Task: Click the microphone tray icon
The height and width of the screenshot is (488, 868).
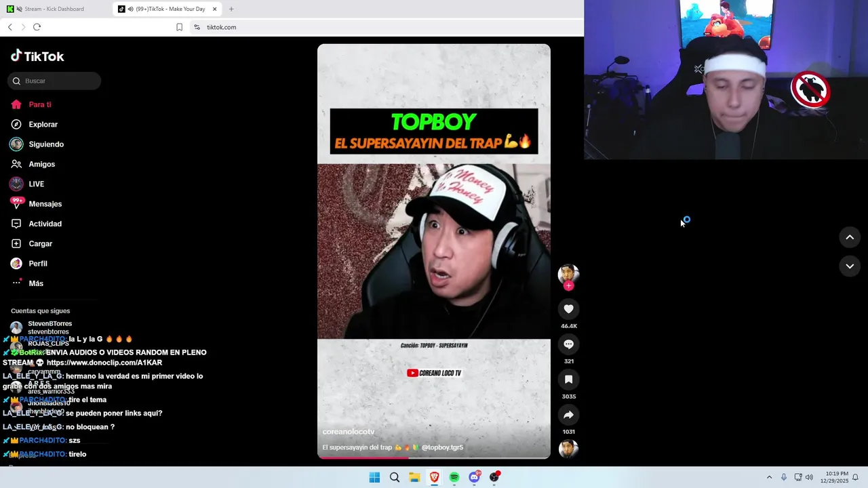Action: coord(784,477)
